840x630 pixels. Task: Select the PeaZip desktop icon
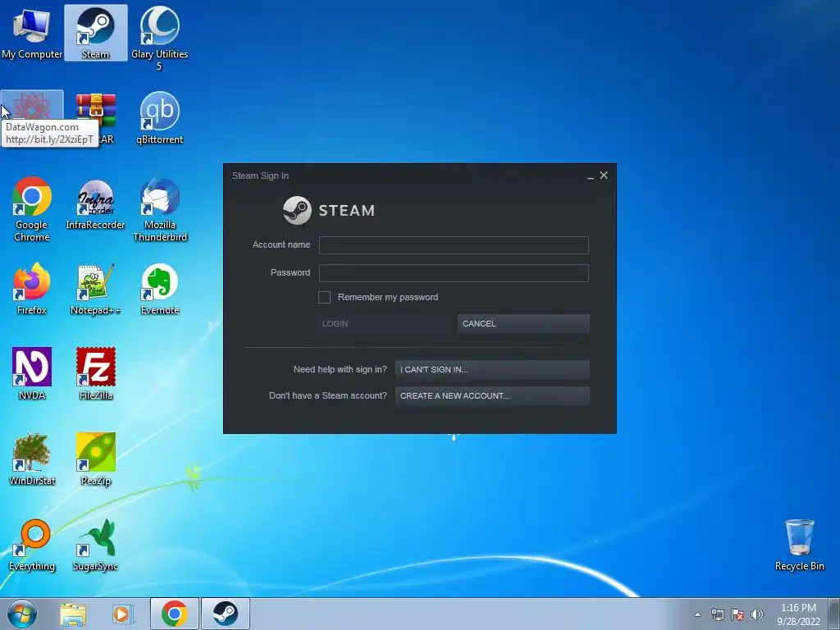pos(95,459)
